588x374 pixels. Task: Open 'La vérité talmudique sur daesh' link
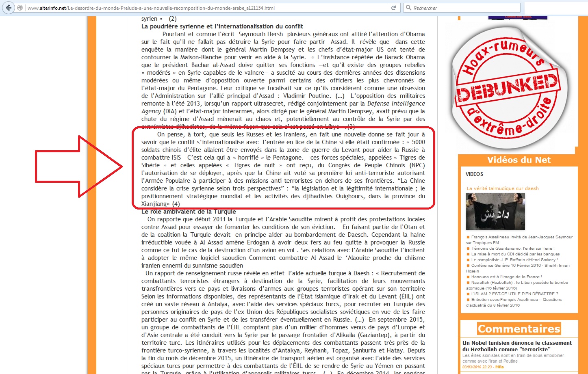[503, 188]
